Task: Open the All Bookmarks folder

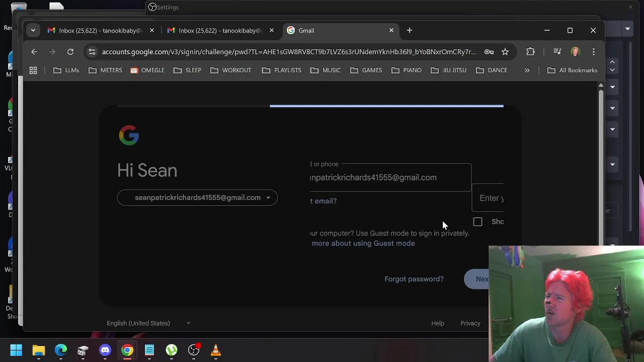Action: click(573, 70)
